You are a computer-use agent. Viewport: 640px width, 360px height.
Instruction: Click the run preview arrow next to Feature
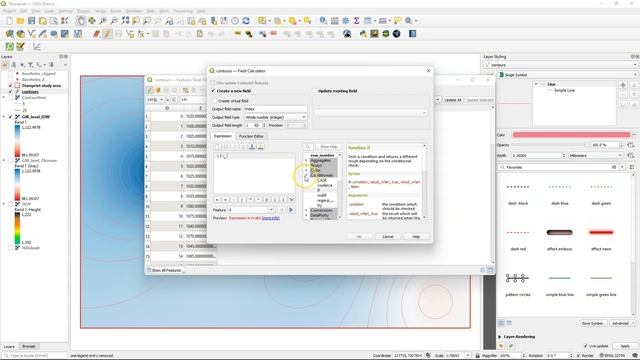[x=291, y=210]
